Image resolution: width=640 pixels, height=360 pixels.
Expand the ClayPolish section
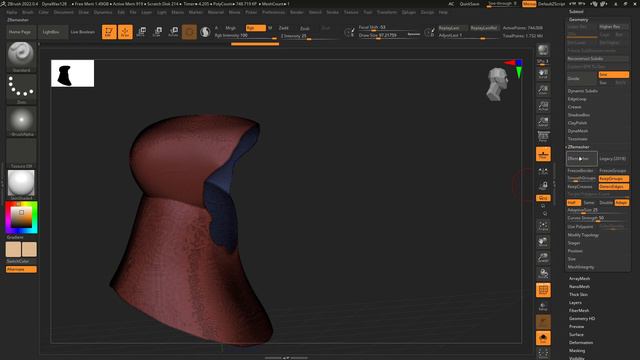(x=577, y=123)
